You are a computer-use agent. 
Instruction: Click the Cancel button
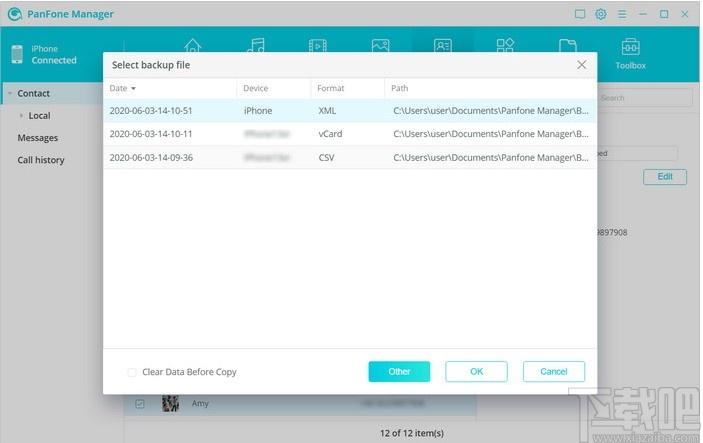pyautogui.click(x=554, y=372)
